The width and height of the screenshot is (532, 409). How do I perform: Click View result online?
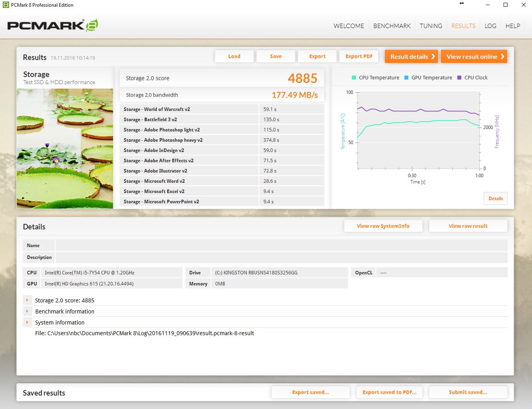click(x=474, y=56)
